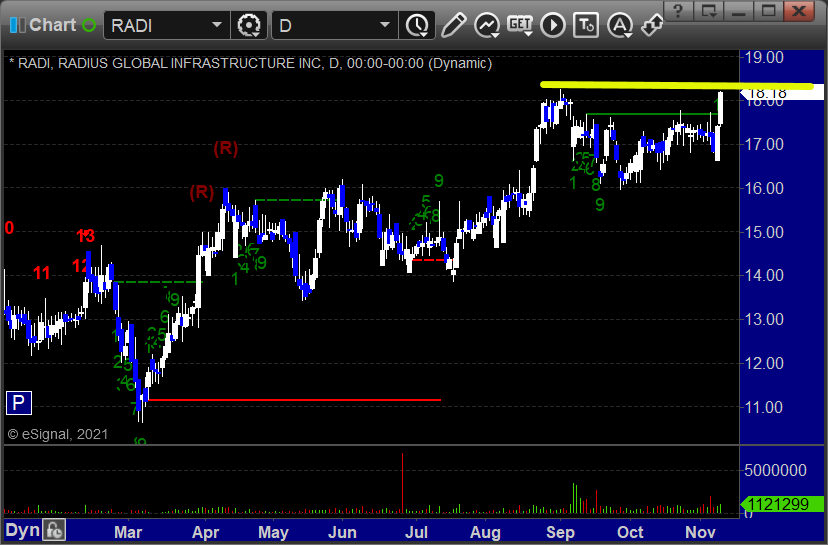
Task: Click the Nov label on time axis
Action: pyautogui.click(x=700, y=532)
